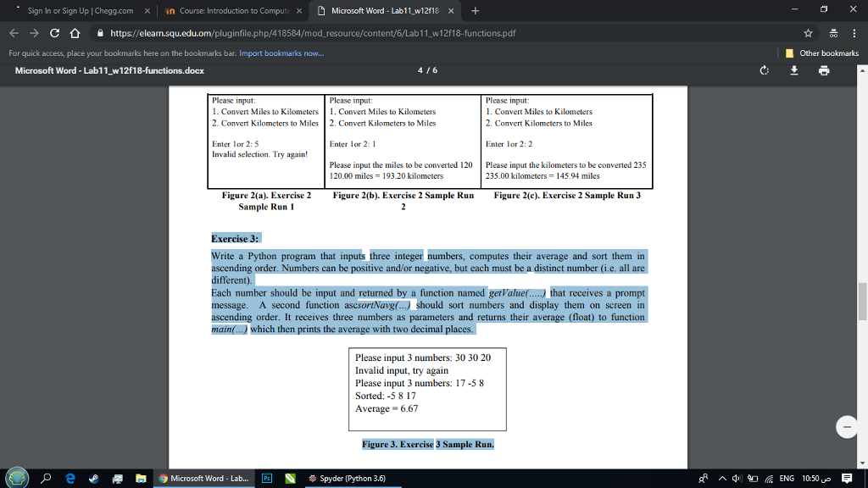The width and height of the screenshot is (868, 488).
Task: Click 'Invalid input, try again' line
Action: tap(402, 370)
